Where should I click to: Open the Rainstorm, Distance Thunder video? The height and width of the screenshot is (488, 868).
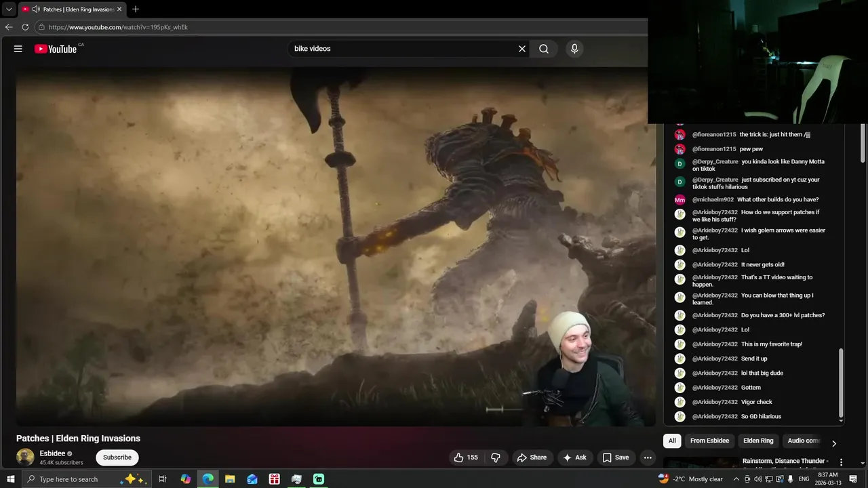point(785,461)
